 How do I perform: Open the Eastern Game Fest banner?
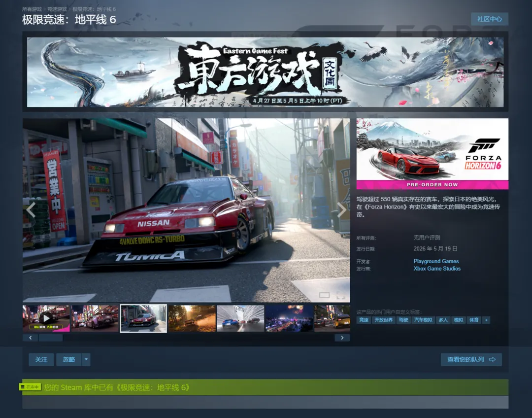coord(266,72)
